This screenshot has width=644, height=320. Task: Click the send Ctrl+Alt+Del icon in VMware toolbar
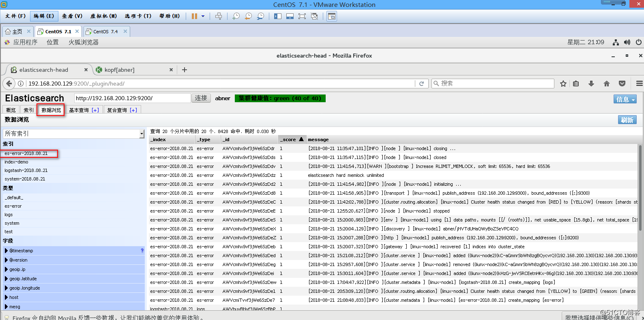point(219,16)
